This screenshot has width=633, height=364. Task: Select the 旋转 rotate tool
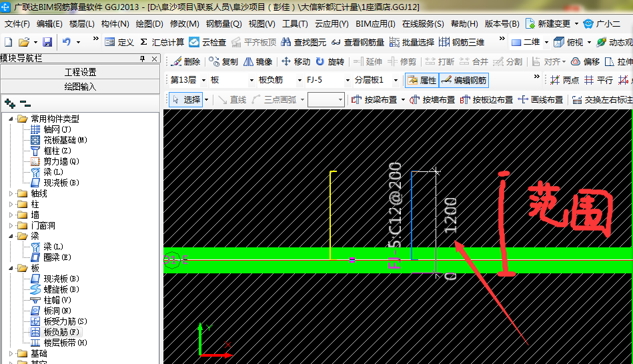330,61
